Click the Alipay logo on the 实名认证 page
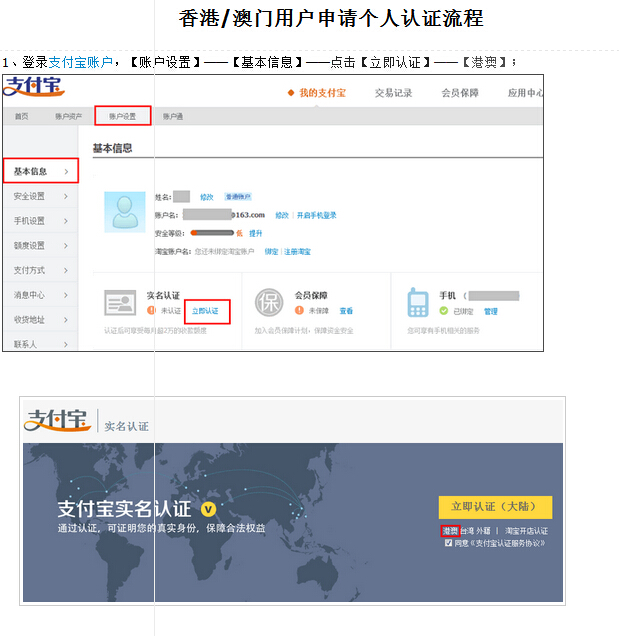 pos(58,422)
